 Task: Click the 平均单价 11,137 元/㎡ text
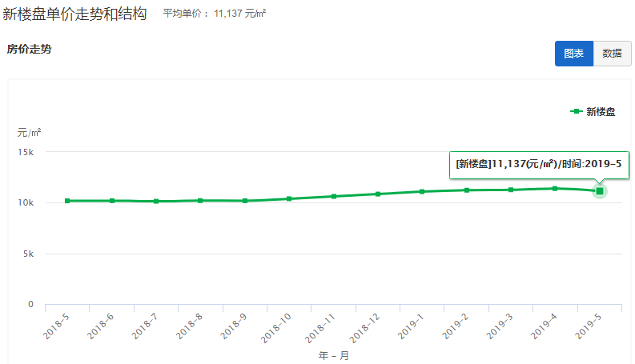[215, 14]
